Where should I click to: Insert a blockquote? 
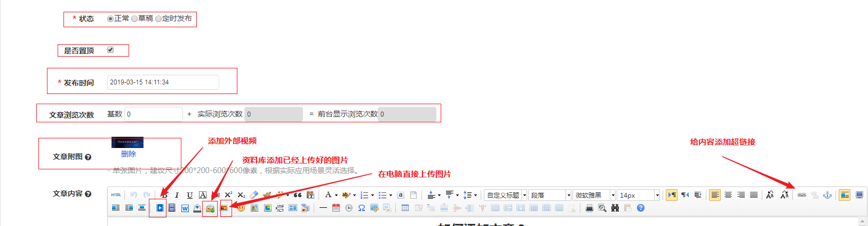click(298, 195)
